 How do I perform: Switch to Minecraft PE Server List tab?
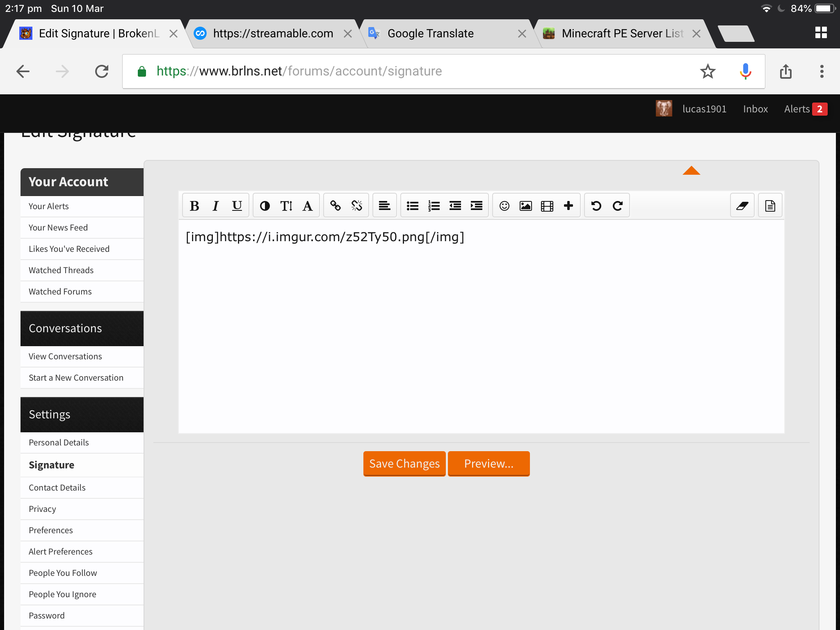pos(622,34)
